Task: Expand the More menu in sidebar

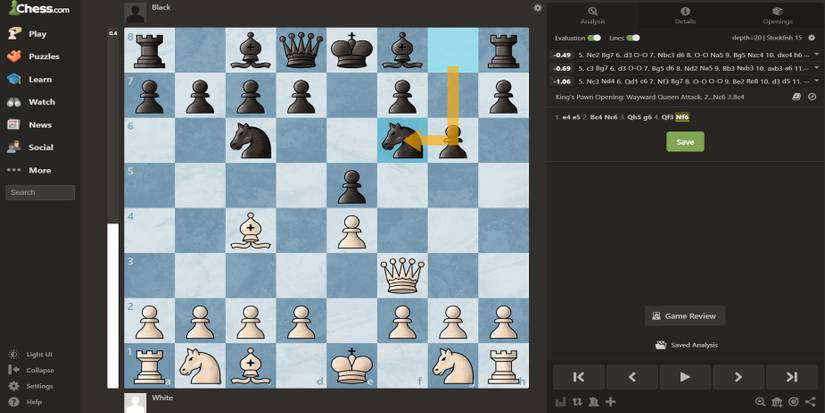Action: [29, 170]
